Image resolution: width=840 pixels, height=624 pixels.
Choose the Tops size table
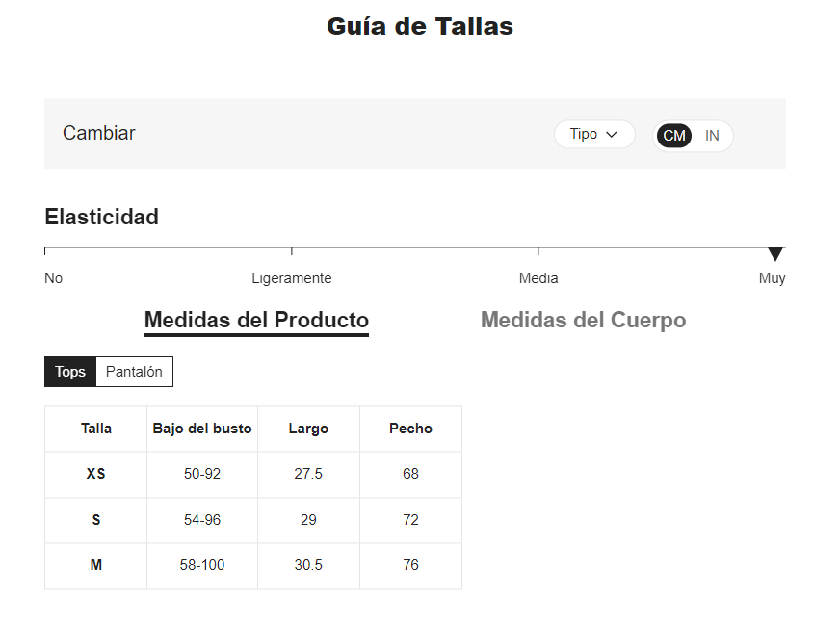click(x=70, y=372)
